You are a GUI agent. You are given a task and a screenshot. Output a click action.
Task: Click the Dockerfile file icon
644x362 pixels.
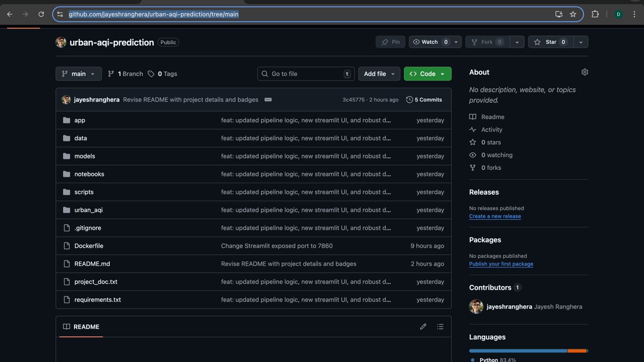[x=67, y=246]
